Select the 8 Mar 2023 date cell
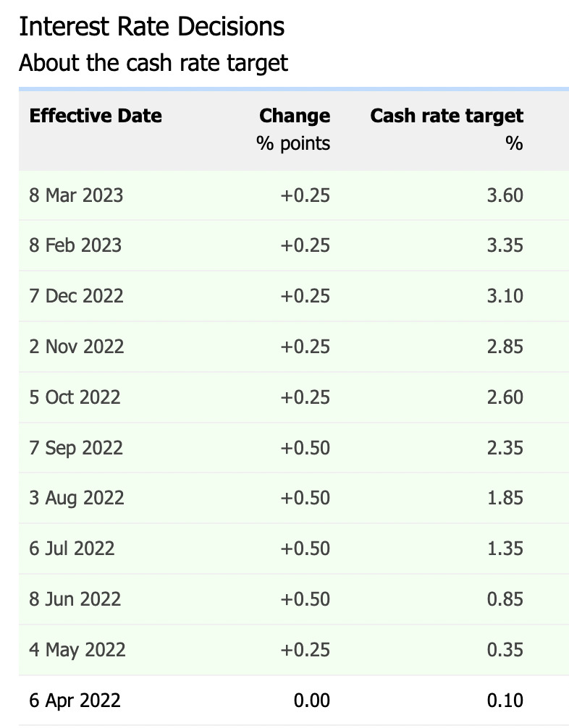569x728 pixels. 76,195
